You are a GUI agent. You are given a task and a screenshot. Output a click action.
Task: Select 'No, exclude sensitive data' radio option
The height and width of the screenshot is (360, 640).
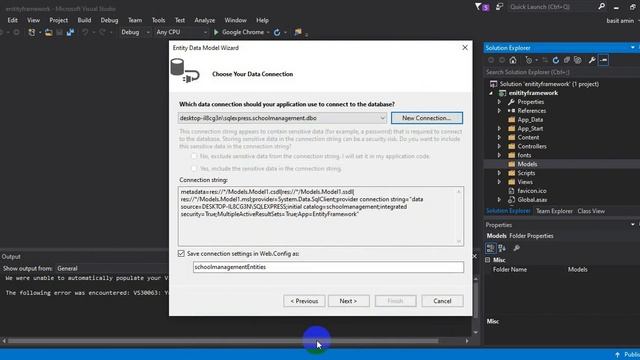click(x=194, y=156)
